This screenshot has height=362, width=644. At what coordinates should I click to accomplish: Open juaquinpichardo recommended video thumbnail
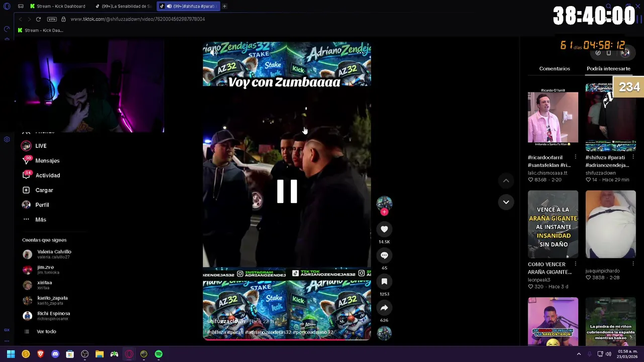[610, 224]
